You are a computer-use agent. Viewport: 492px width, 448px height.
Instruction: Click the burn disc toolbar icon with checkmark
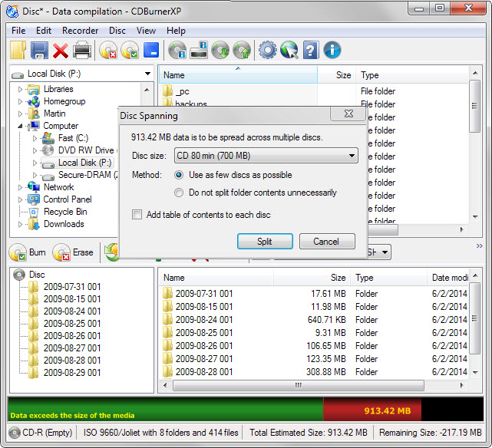(x=130, y=50)
